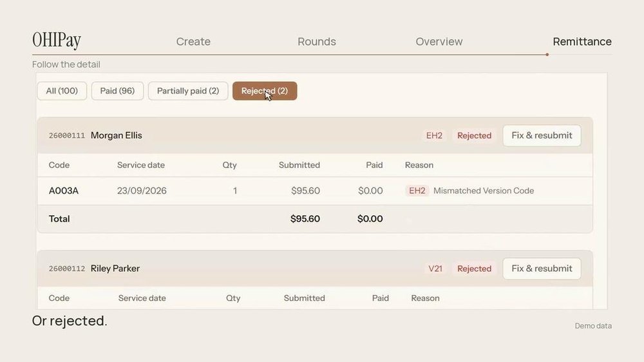Screen dimensions: 644x362
Task: Show only Paid (96) claims
Action: (117, 91)
